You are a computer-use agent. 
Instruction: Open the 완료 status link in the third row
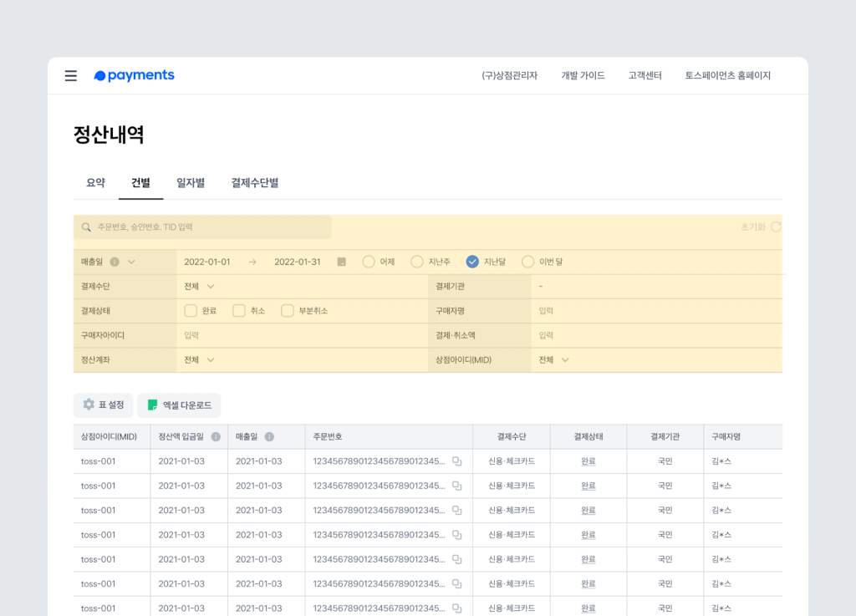pos(588,511)
